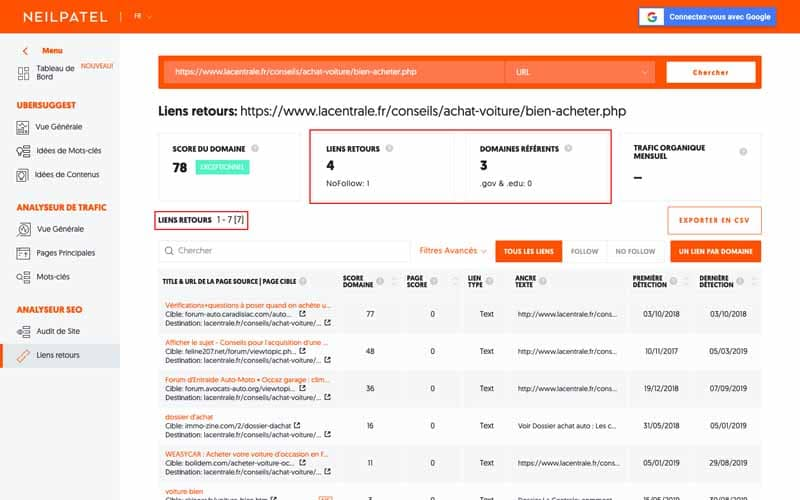The image size is (800, 500).
Task: Click the Liens retours pencil icon
Action: (23, 356)
